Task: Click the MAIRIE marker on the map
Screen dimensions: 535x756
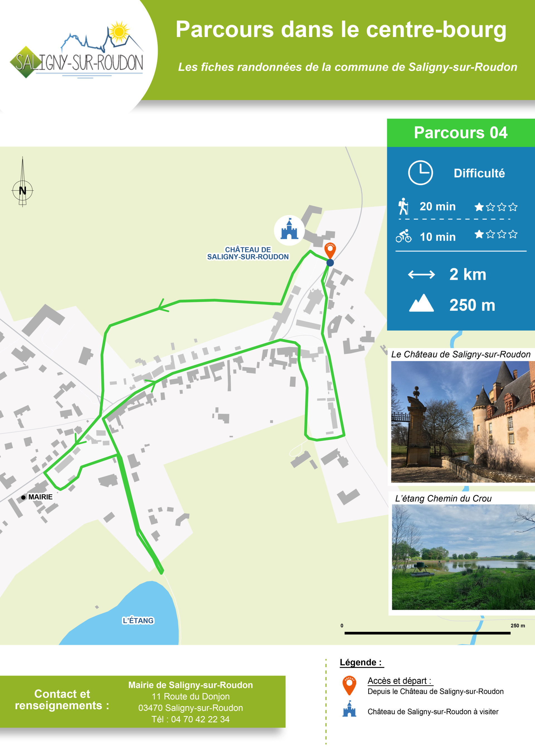Action: (x=37, y=497)
